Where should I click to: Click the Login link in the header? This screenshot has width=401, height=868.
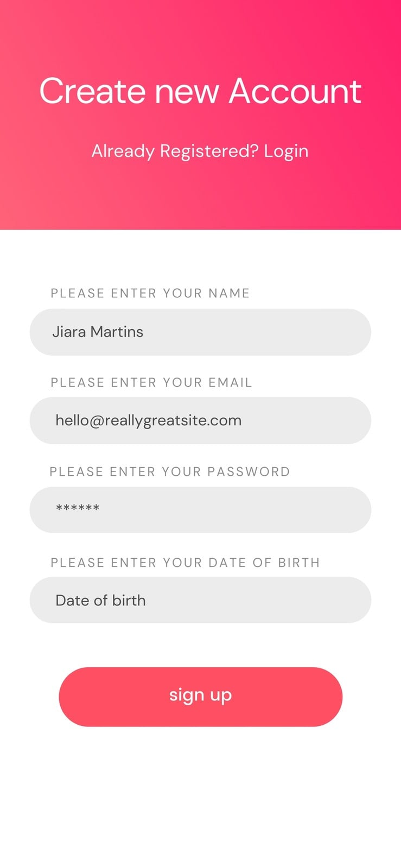286,151
